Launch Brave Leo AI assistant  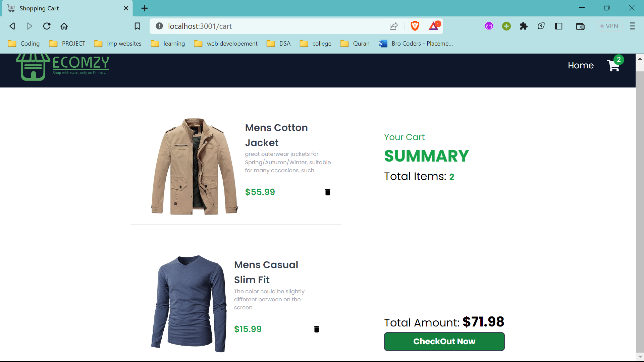click(541, 26)
